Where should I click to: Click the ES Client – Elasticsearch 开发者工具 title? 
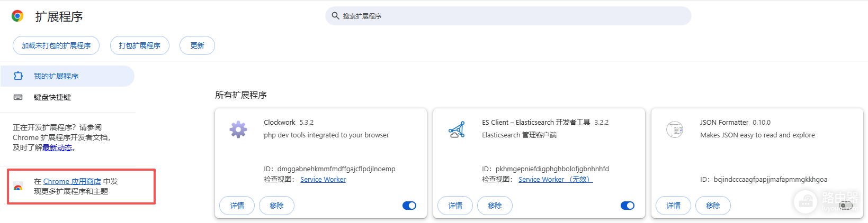(536, 122)
